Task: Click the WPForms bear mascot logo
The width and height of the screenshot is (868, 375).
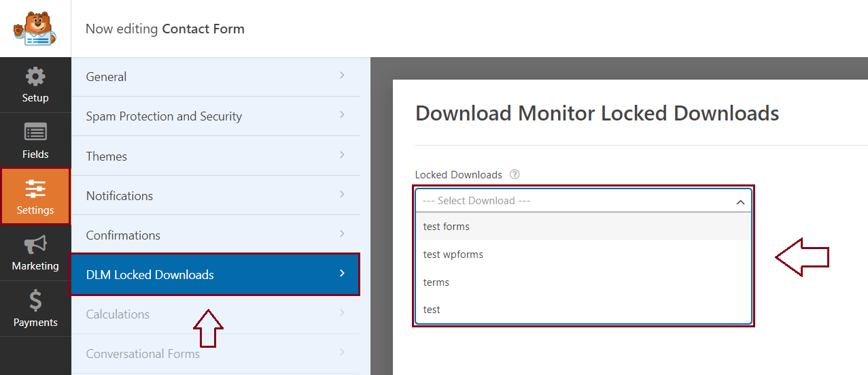Action: [x=35, y=29]
